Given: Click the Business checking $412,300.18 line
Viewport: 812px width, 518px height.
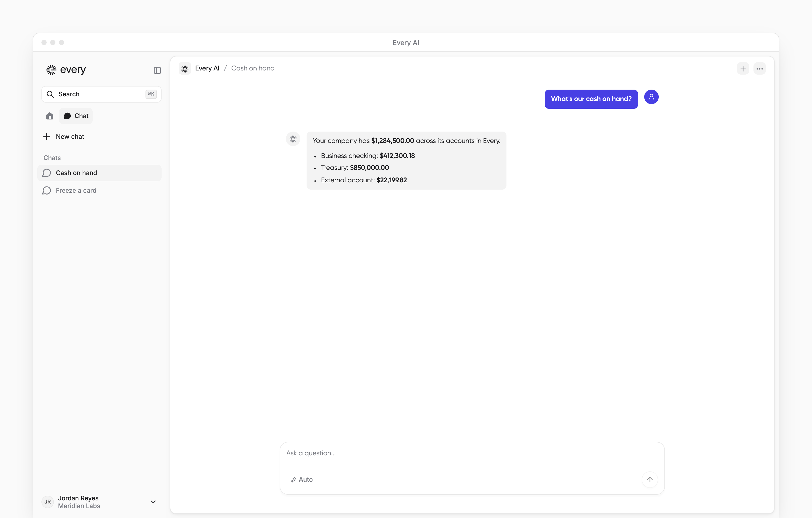Looking at the screenshot, I should pyautogui.click(x=368, y=156).
